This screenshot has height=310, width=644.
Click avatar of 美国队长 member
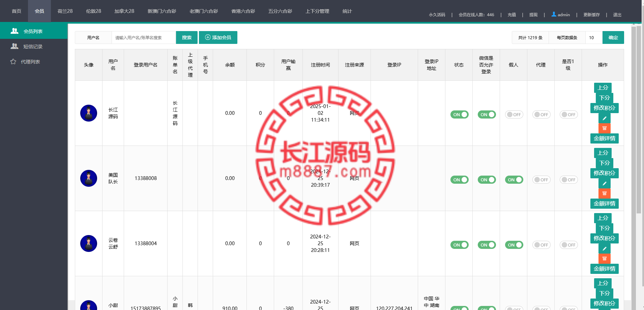coord(89,178)
